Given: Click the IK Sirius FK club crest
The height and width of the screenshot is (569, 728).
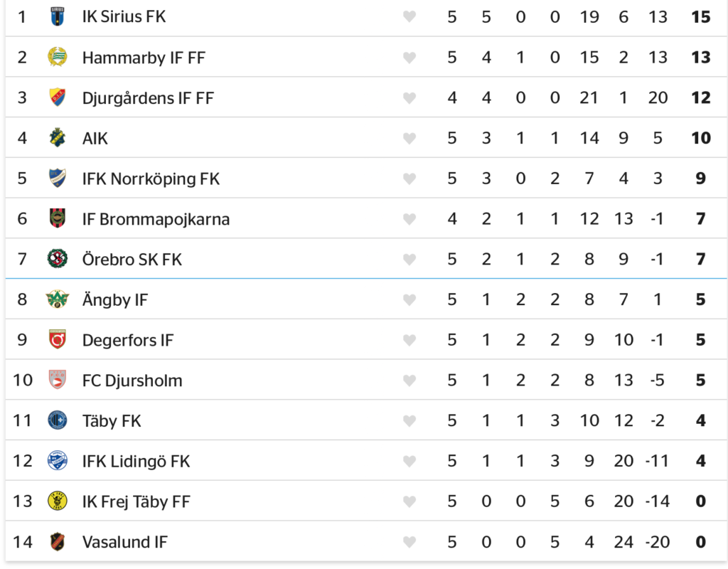Looking at the screenshot, I should coord(57,16).
